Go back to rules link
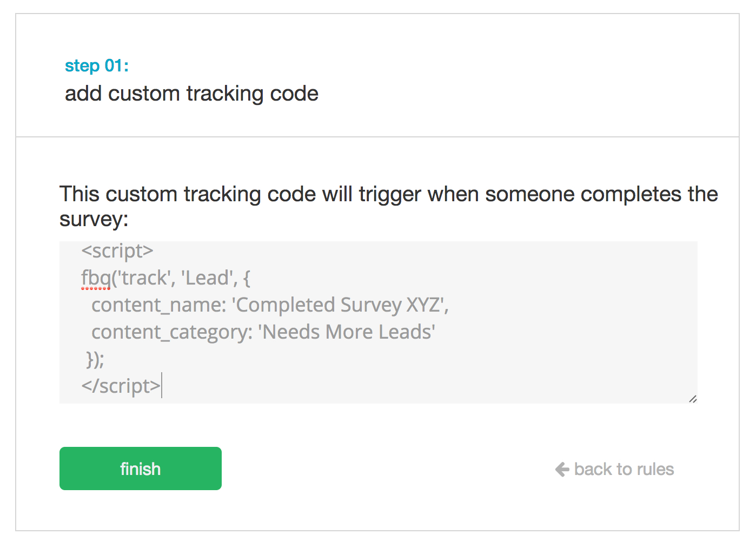Image resolution: width=756 pixels, height=541 pixels. tap(624, 469)
